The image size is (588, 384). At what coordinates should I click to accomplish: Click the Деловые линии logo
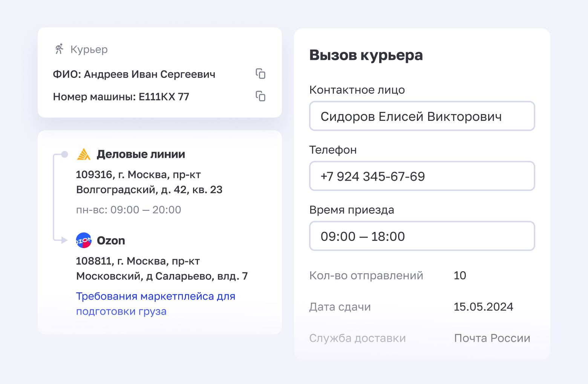point(84,154)
